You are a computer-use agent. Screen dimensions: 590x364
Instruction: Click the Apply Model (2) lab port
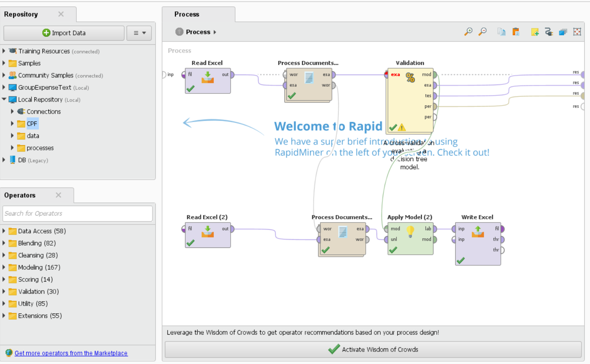tap(435, 229)
